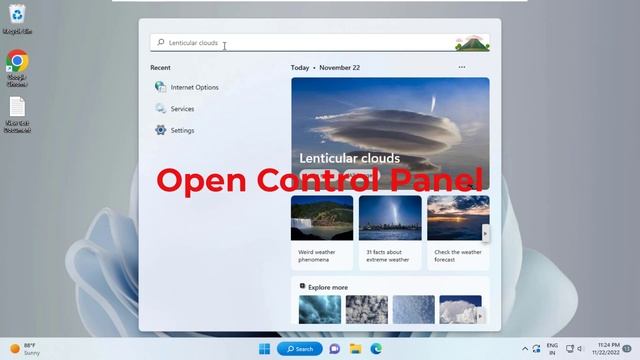Click the Explore more heading
This screenshot has width=640, height=360.
click(x=328, y=287)
